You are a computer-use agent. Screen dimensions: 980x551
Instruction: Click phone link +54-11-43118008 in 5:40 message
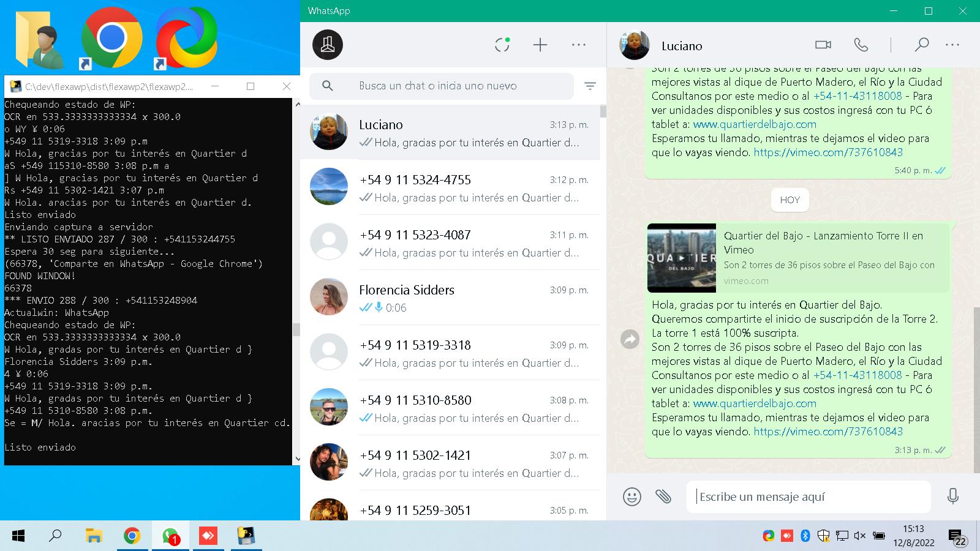(x=858, y=96)
